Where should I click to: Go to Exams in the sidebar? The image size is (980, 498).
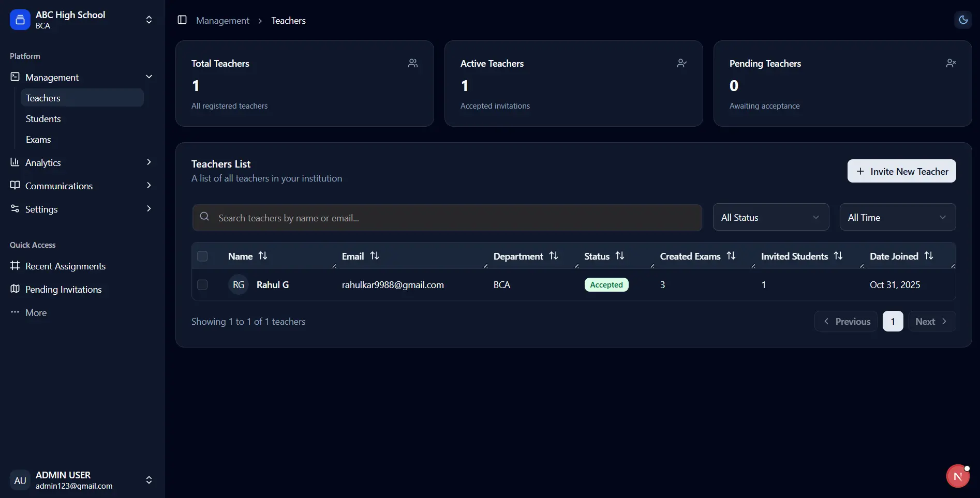coord(38,140)
